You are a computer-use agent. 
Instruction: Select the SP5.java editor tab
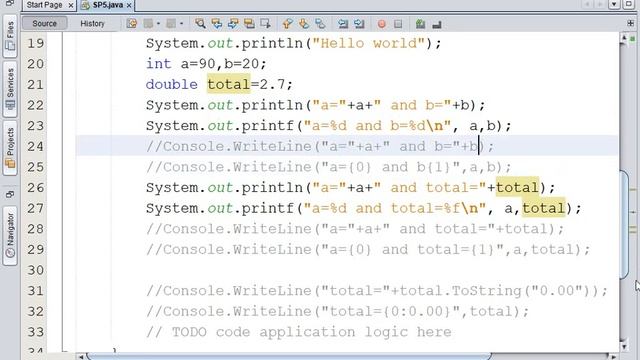107,5
